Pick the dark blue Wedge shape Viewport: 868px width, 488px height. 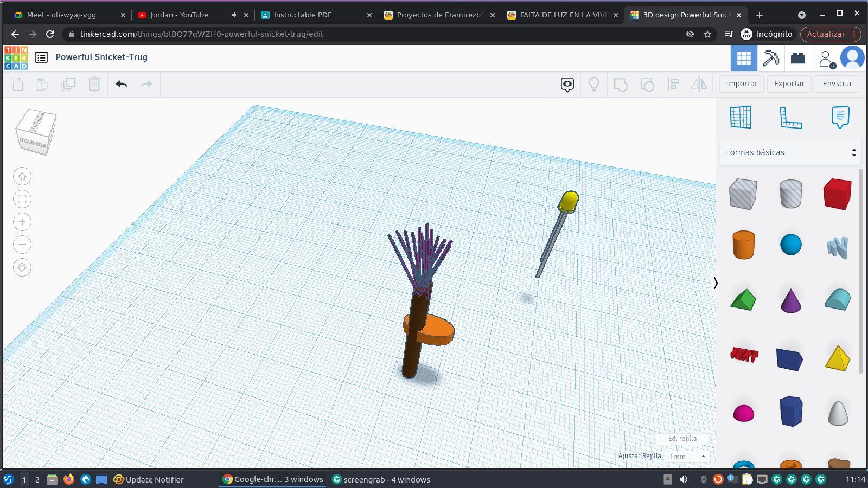(790, 358)
